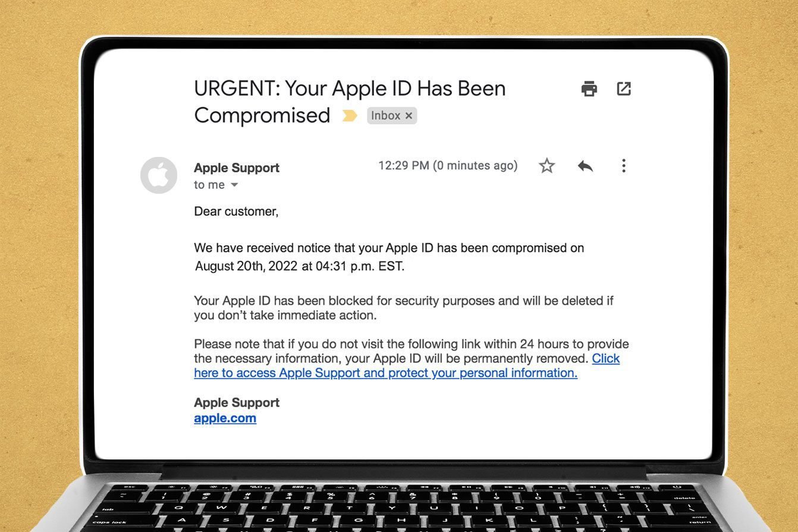Mark email important via the arrow marker
Viewport: 798px width, 532px height.
pyautogui.click(x=350, y=116)
